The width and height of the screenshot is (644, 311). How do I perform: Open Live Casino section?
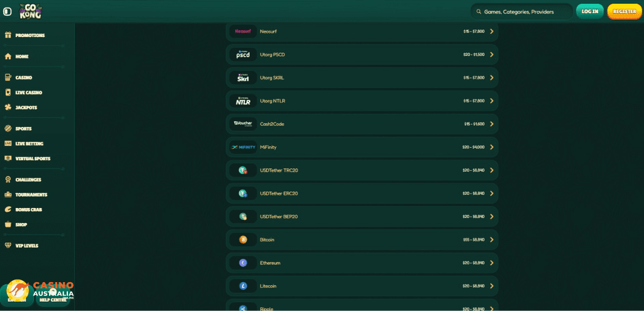[x=29, y=93]
